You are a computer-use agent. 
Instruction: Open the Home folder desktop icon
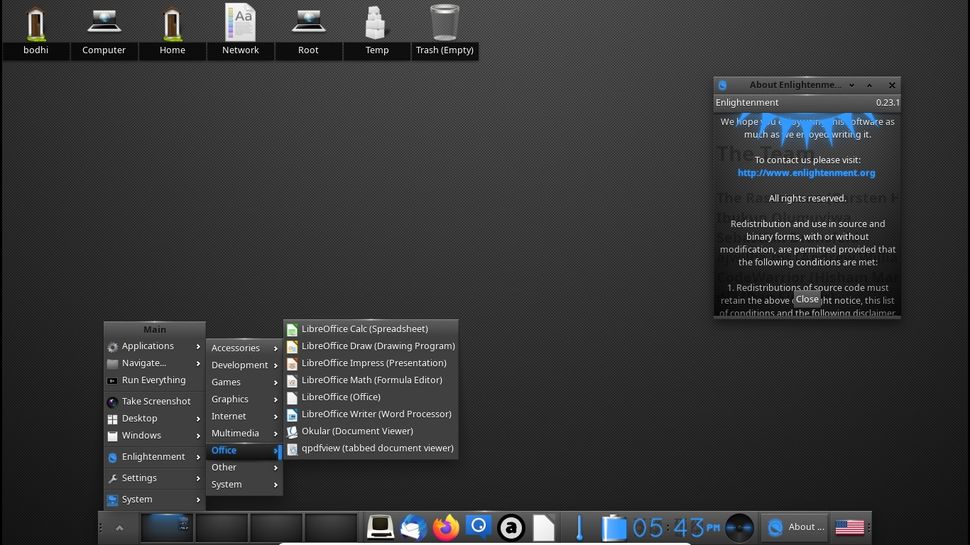click(x=172, y=31)
